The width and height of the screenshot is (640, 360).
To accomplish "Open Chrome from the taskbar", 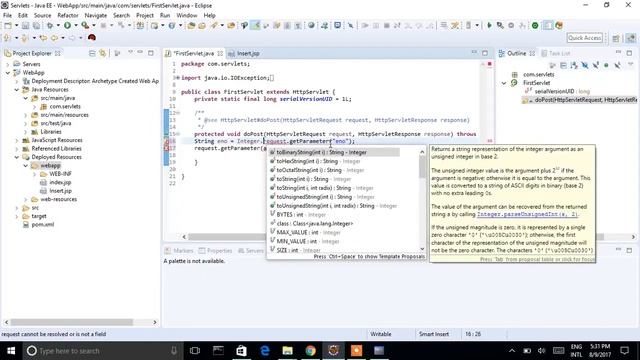I will (311, 351).
